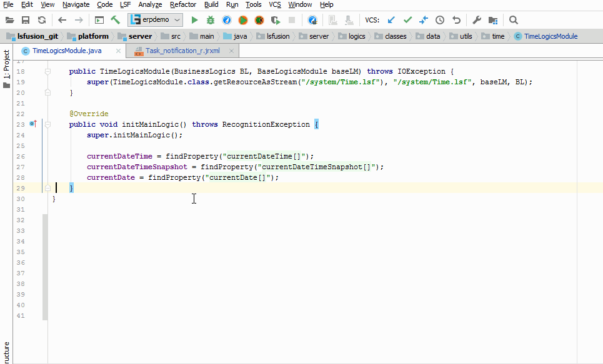Update project from VCS blue arrow
The height and width of the screenshot is (364, 603).
click(x=391, y=19)
